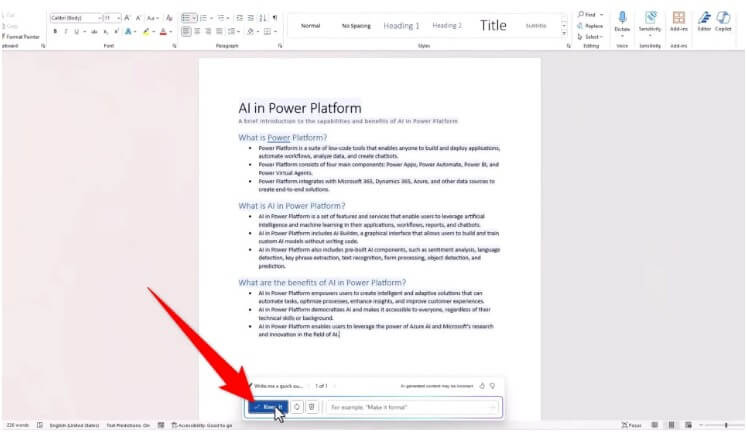This screenshot has height=433, width=747.
Task: Increase font size with the grow button
Action: [127, 18]
